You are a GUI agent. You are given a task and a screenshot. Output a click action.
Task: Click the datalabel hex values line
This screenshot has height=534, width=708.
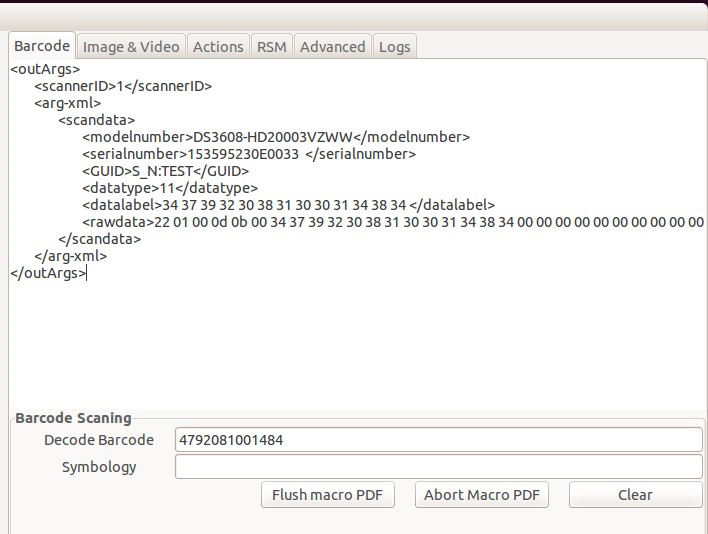288,205
